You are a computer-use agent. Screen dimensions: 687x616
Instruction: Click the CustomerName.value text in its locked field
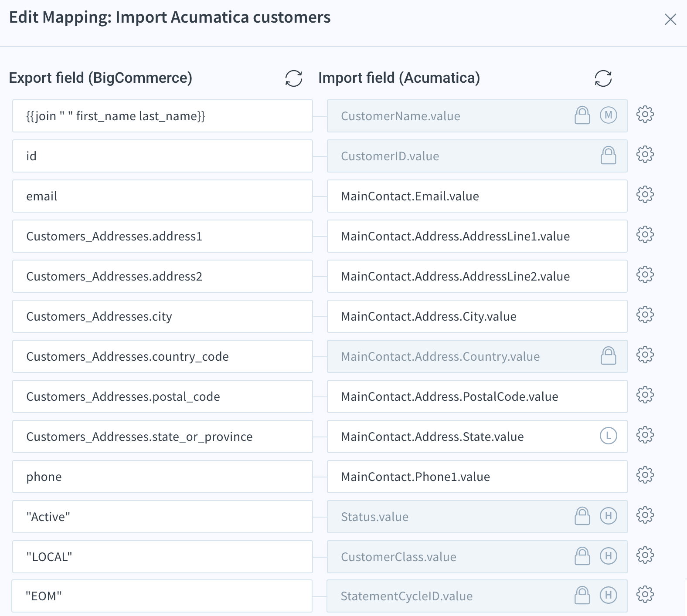[x=401, y=116]
